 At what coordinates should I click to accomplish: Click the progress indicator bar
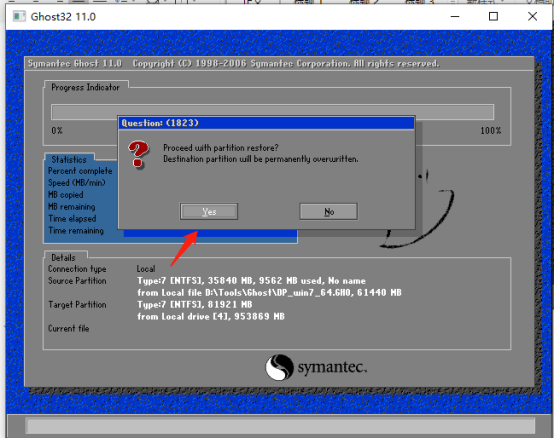tap(272, 112)
